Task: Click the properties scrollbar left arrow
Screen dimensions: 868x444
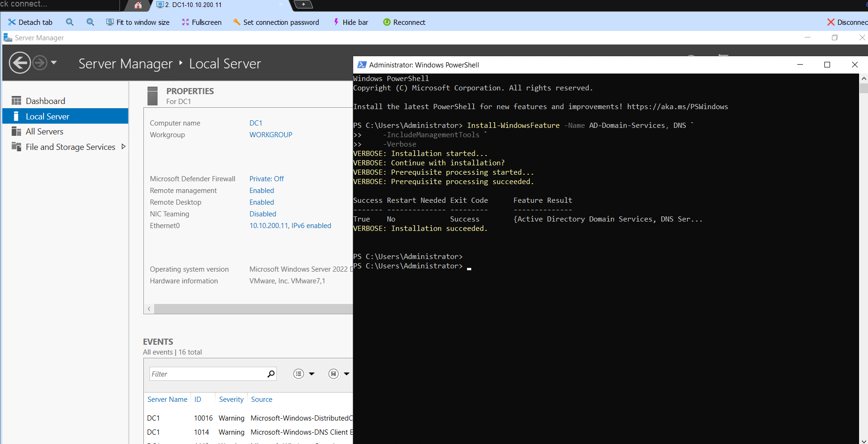Action: (149, 309)
